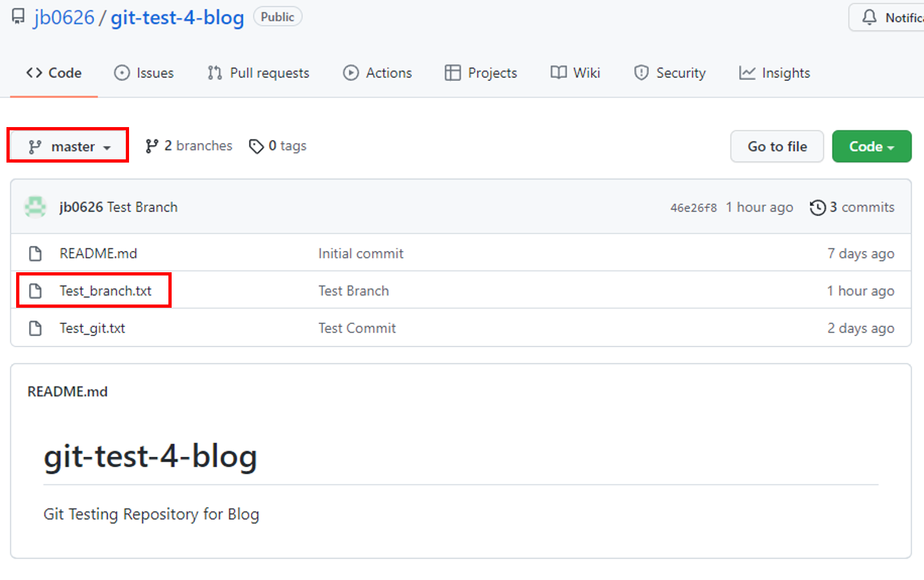Click the 1 hour ago timestamp in Test_branch.txt row
Image resolution: width=924 pixels, height=580 pixels.
[861, 291]
